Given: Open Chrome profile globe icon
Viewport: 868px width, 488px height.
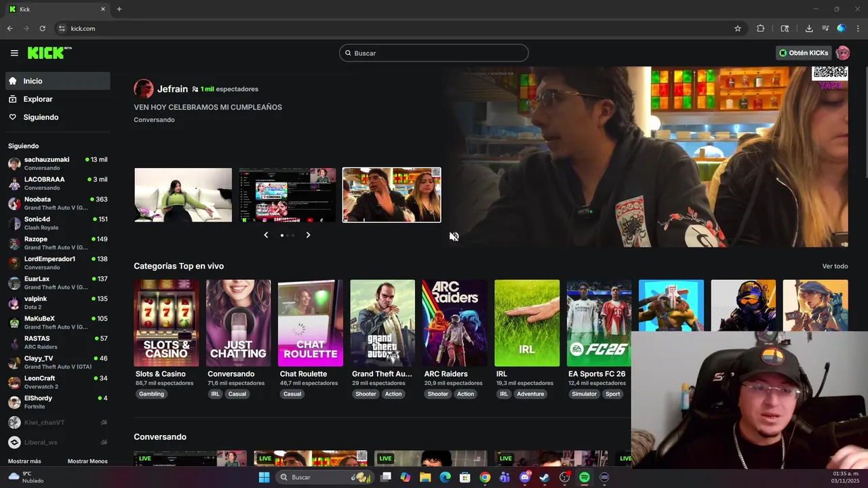Looking at the screenshot, I should 842,28.
